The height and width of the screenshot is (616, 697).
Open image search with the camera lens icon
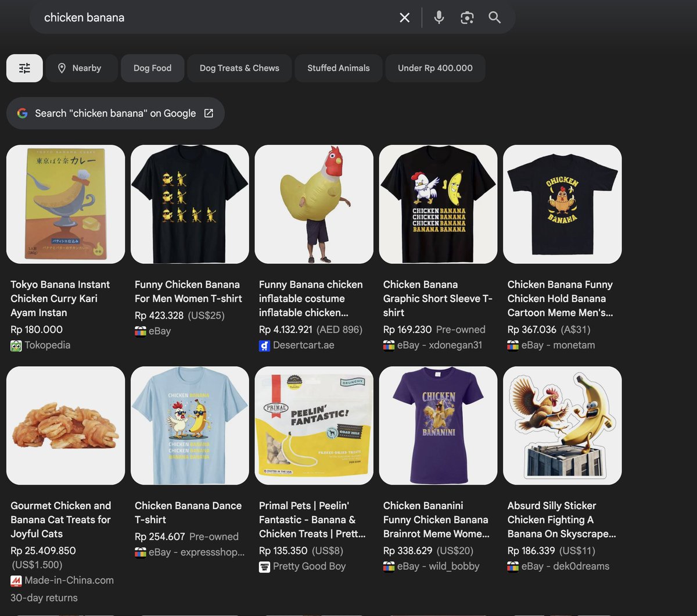point(467,17)
